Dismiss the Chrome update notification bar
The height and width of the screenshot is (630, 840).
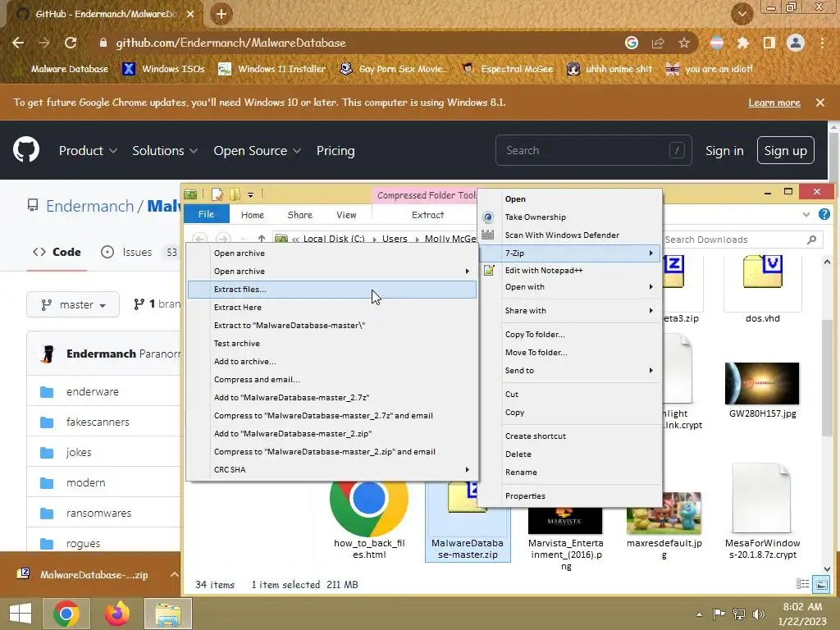[x=820, y=103]
